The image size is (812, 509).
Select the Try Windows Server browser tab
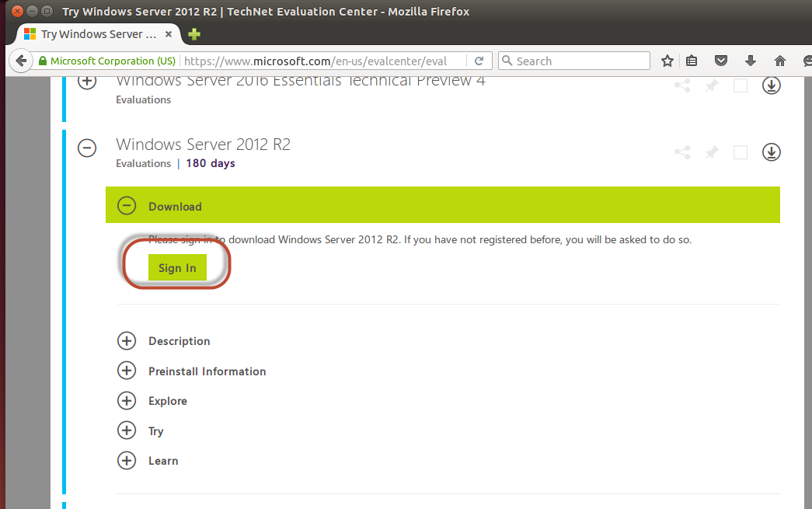click(x=99, y=34)
